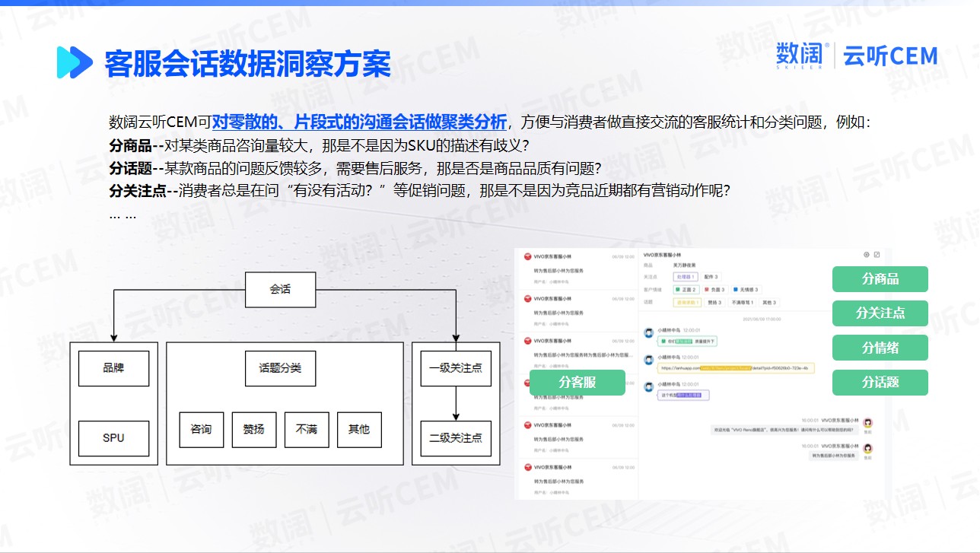Click the expand window icon in chat header
Image resolution: width=980 pixels, height=553 pixels.
[x=877, y=254]
